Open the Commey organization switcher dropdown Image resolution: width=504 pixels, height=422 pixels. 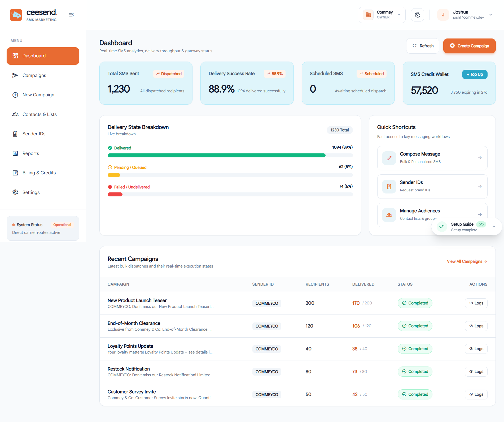382,15
